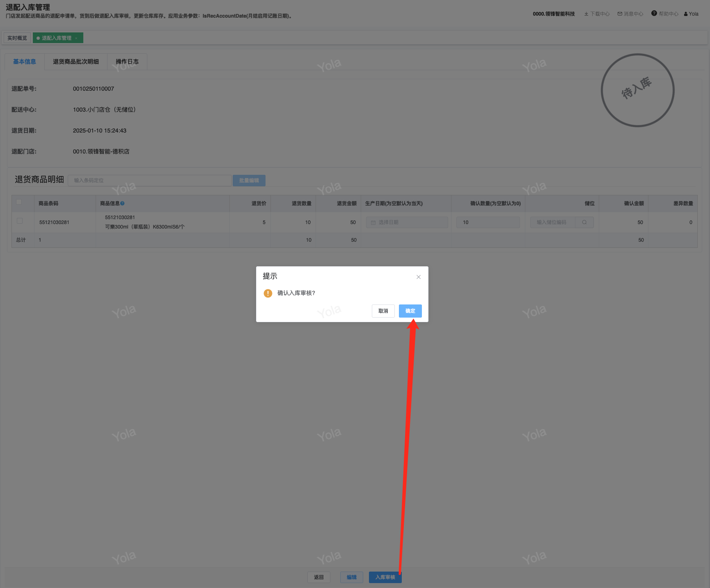Click the store value 0010.领锋智能-德积店
The height and width of the screenshot is (588, 710).
(101, 151)
